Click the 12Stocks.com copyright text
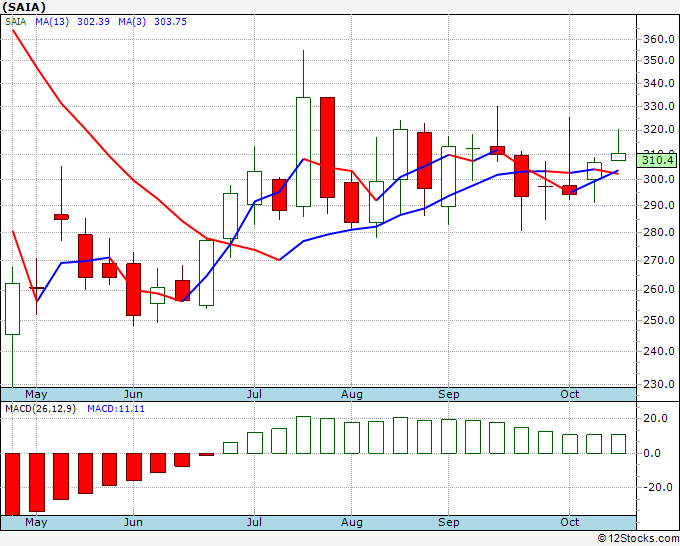This screenshot has height=546, width=680. tap(639, 538)
